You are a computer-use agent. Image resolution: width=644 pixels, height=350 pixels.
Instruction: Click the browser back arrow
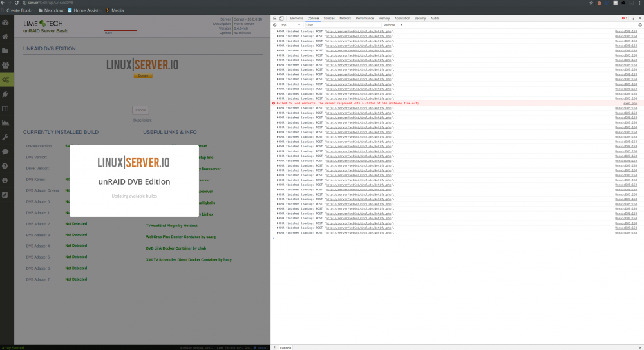[3, 3]
